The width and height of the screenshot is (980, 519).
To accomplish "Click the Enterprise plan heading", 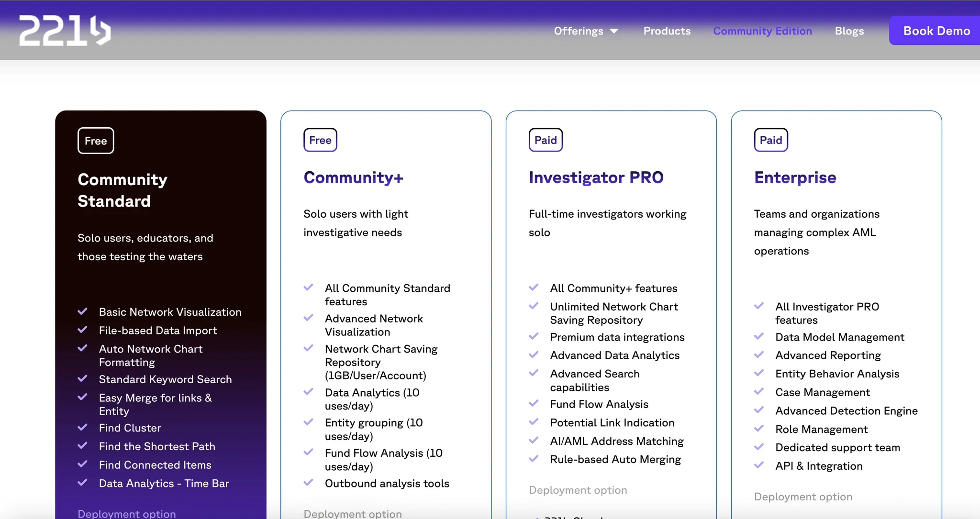I will [x=795, y=177].
